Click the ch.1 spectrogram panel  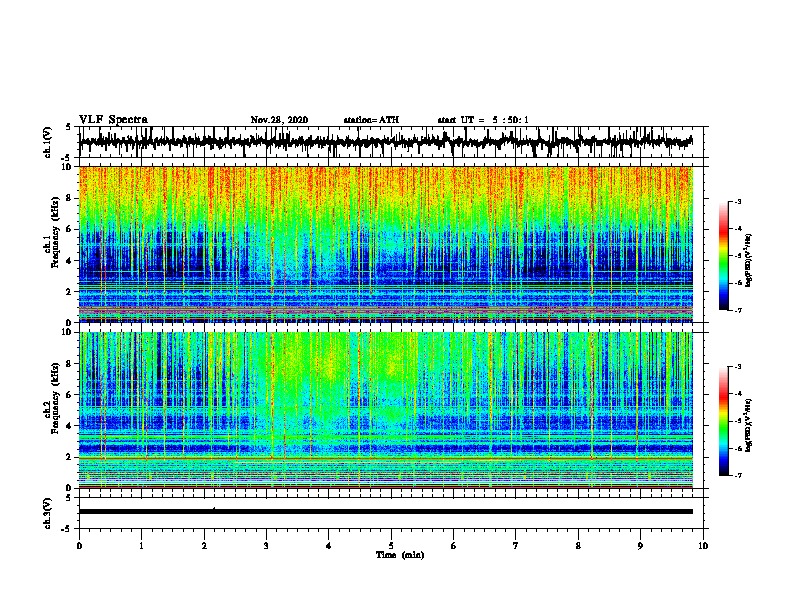click(386, 244)
